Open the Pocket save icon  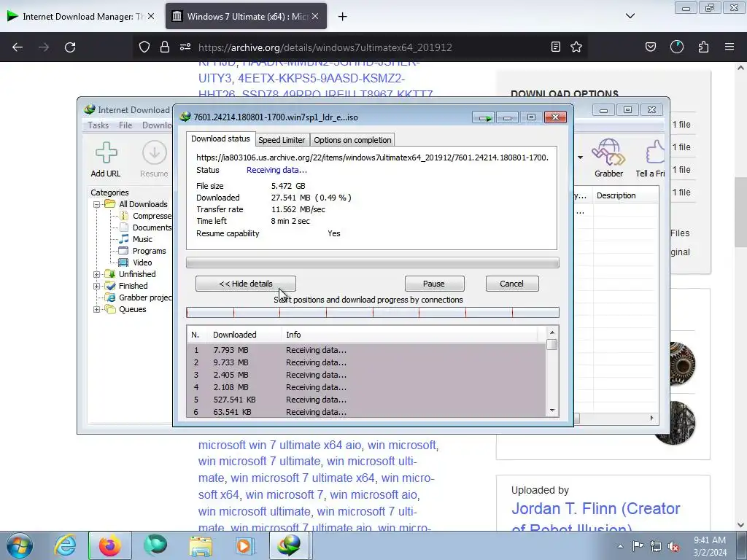(650, 47)
